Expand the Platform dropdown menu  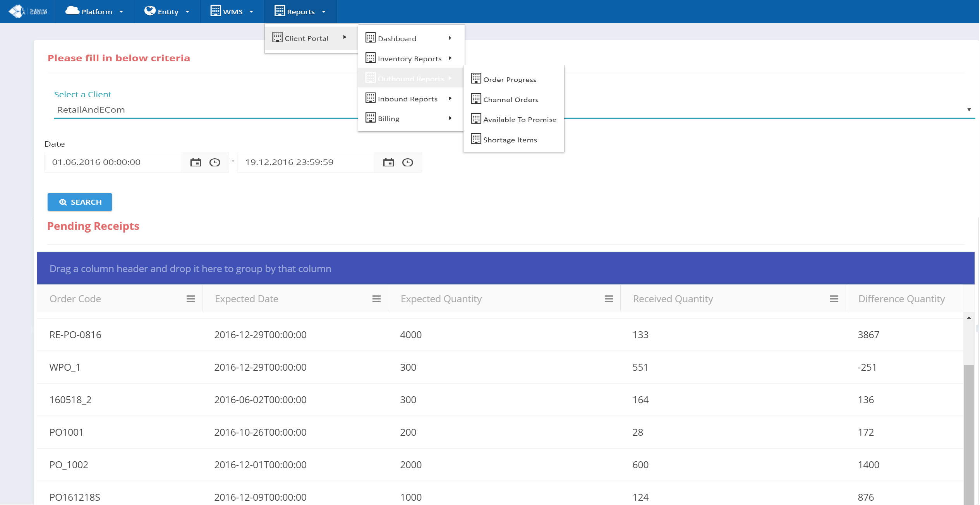pos(94,12)
